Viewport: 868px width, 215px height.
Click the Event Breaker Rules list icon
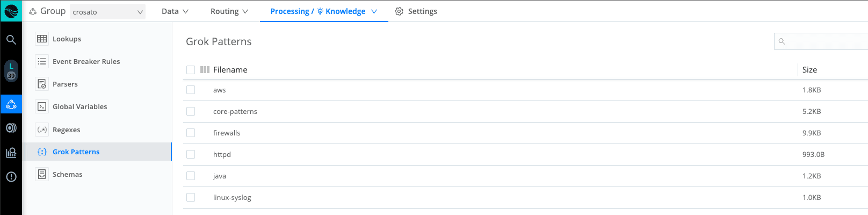[x=42, y=61]
